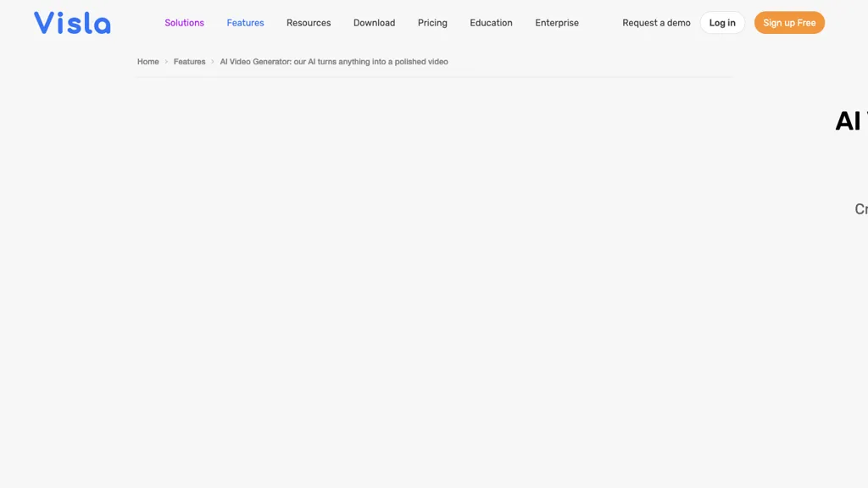This screenshot has height=488, width=868.
Task: Open the Pricing page from the navigation
Action: click(x=432, y=23)
